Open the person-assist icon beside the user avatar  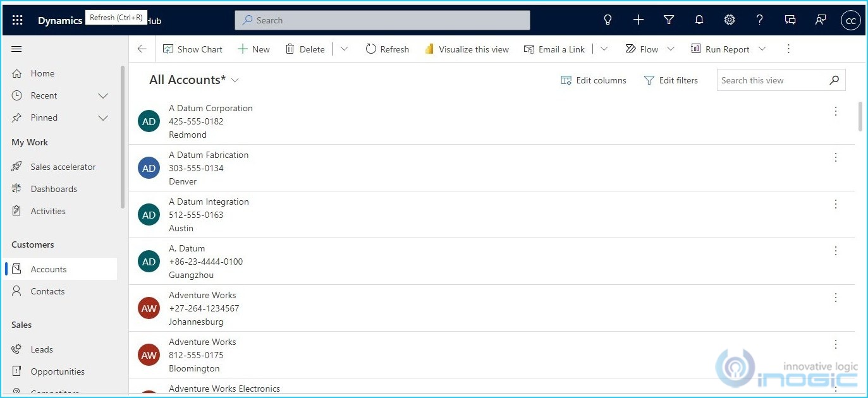pyautogui.click(x=821, y=20)
